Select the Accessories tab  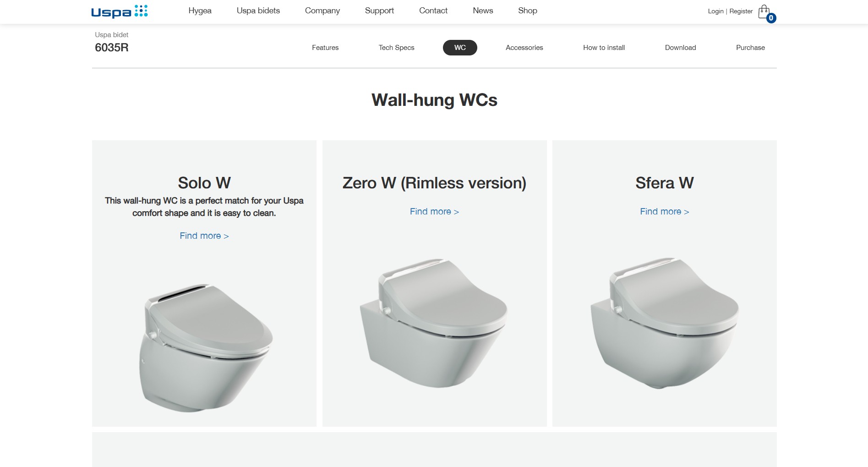(x=524, y=48)
